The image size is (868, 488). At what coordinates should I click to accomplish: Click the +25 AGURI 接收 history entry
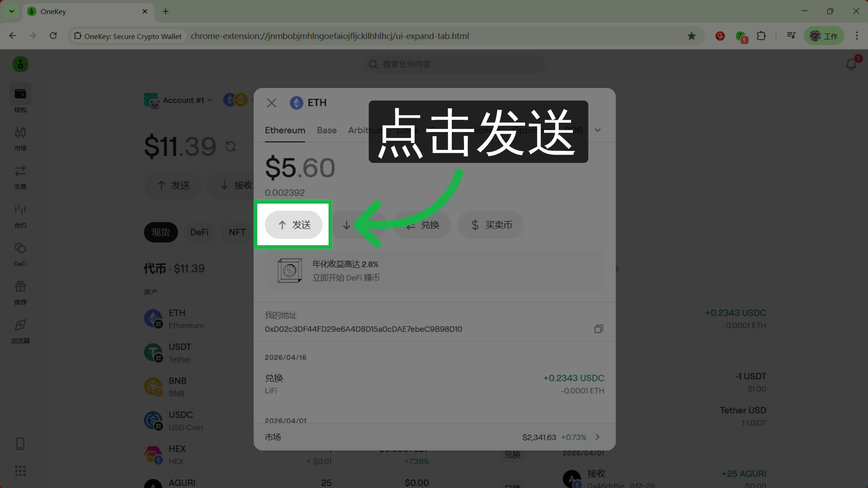point(665,479)
